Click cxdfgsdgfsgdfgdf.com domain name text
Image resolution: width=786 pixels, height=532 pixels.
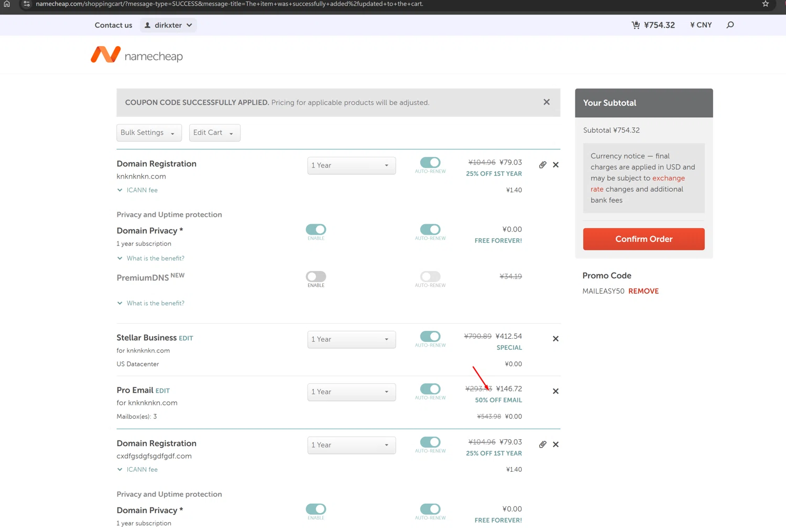click(x=154, y=456)
